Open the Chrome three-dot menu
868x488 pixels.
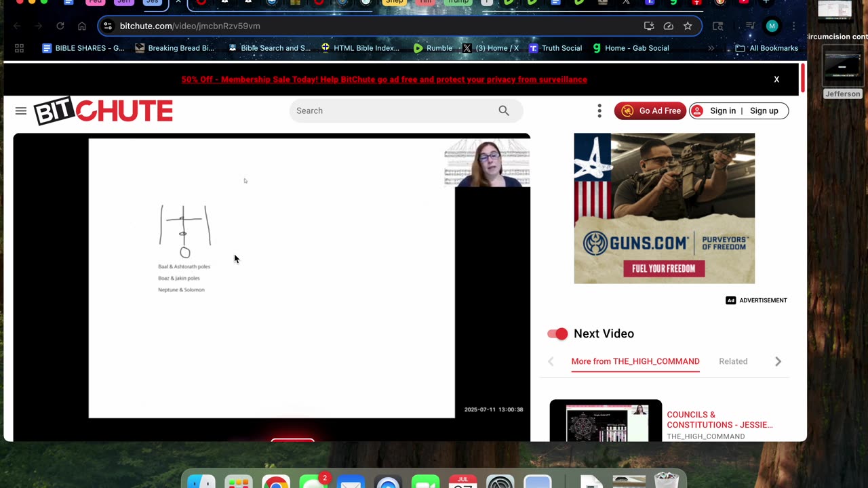pos(793,26)
